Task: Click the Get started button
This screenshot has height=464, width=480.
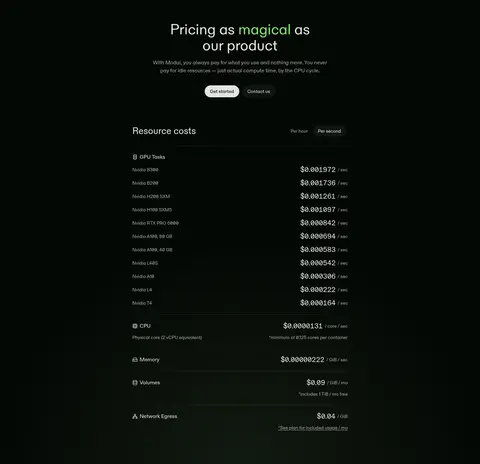Action: tap(222, 91)
